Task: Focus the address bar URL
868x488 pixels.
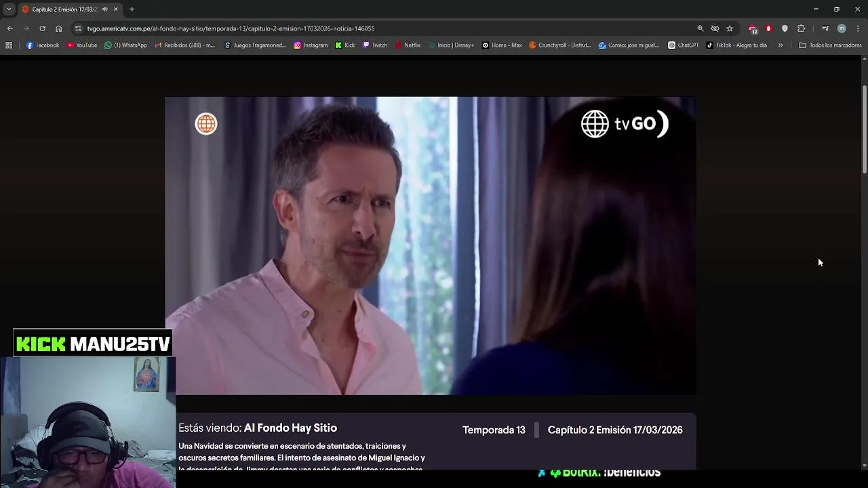Action: tap(231, 28)
